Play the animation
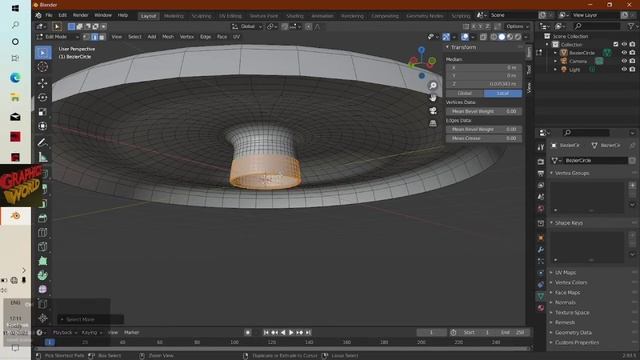640x360 pixels. tap(291, 333)
